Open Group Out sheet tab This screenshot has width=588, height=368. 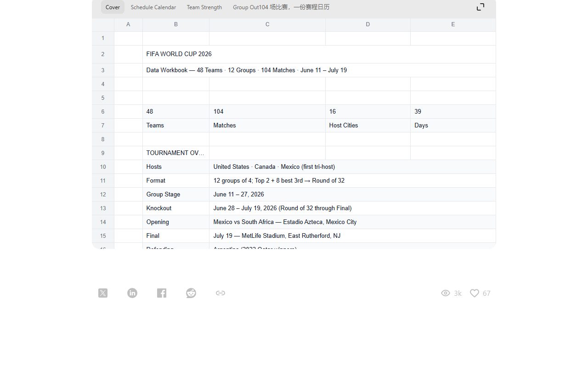pos(281,7)
